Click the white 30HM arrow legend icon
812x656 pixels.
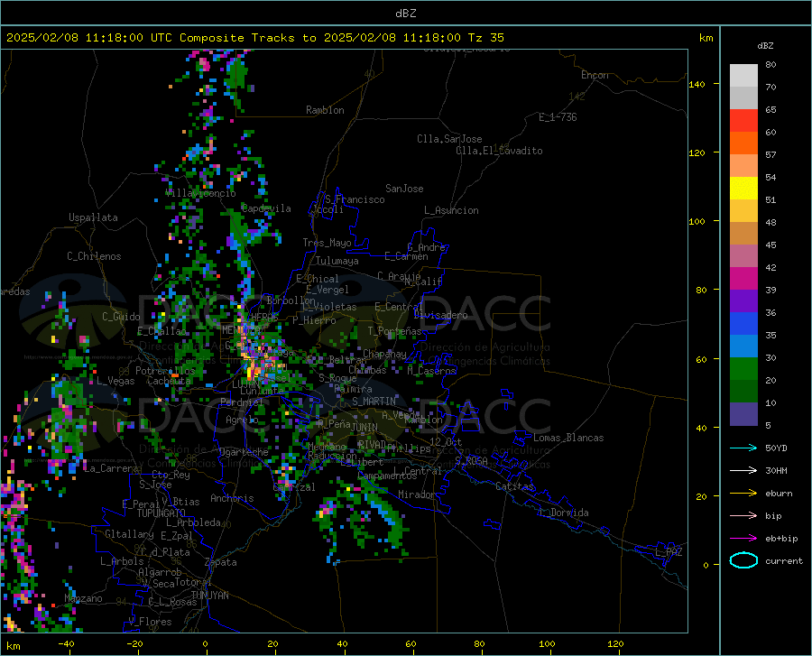[743, 470]
